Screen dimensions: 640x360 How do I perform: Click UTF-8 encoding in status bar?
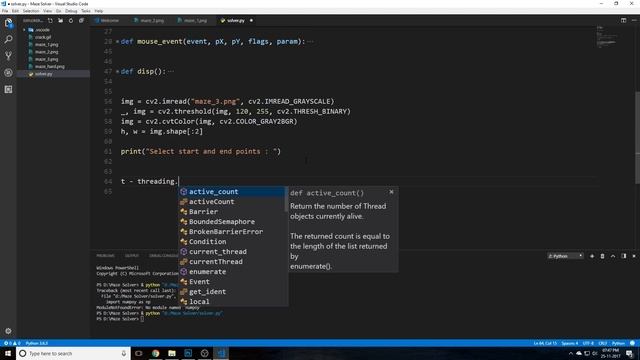click(x=588, y=343)
